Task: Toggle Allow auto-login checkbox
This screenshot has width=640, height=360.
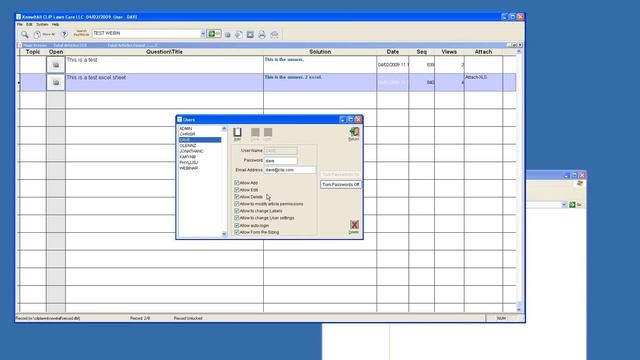Action: point(237,225)
